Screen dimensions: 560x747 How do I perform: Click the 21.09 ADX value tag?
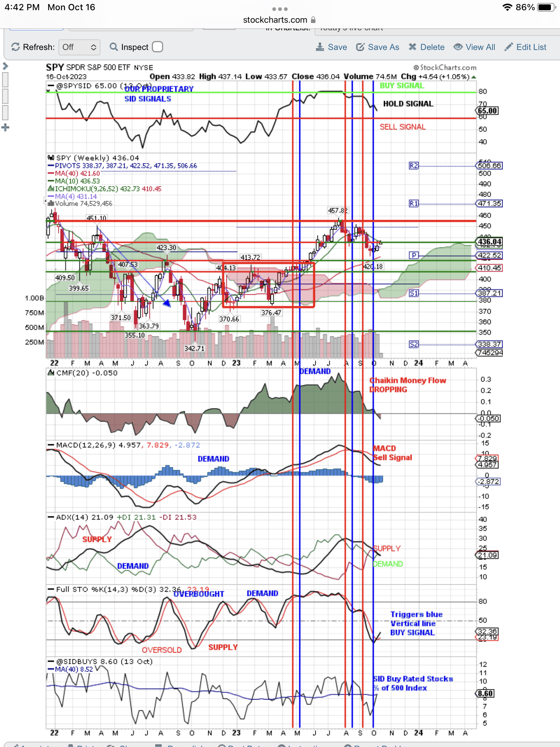pos(487,555)
